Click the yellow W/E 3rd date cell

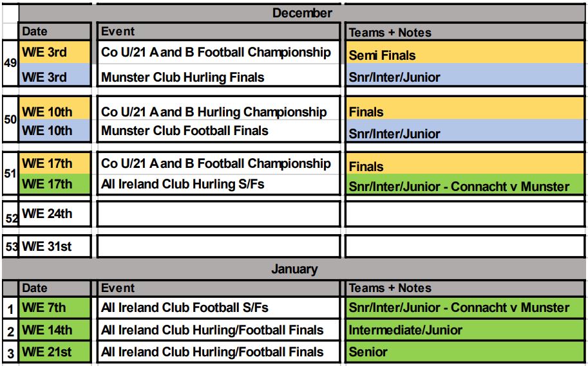pos(55,52)
